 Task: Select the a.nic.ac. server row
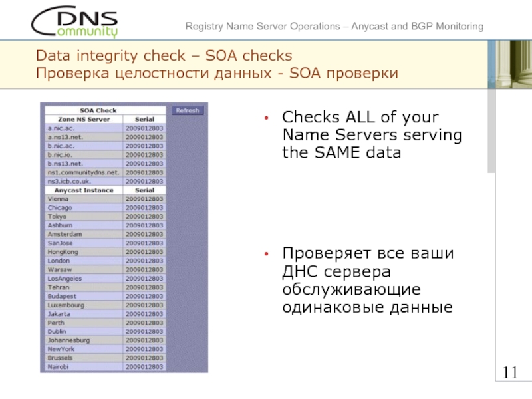pos(105,128)
